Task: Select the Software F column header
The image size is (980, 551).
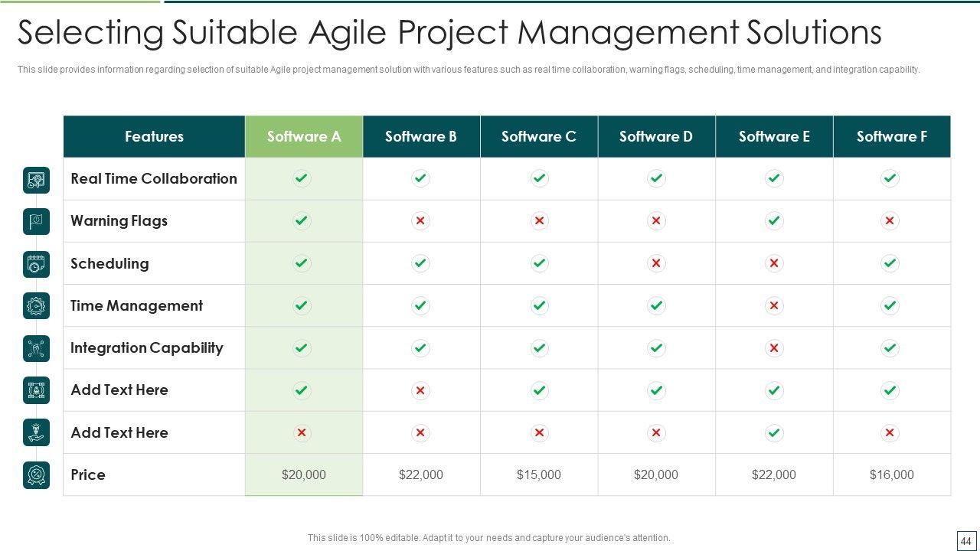Action: coord(892,137)
